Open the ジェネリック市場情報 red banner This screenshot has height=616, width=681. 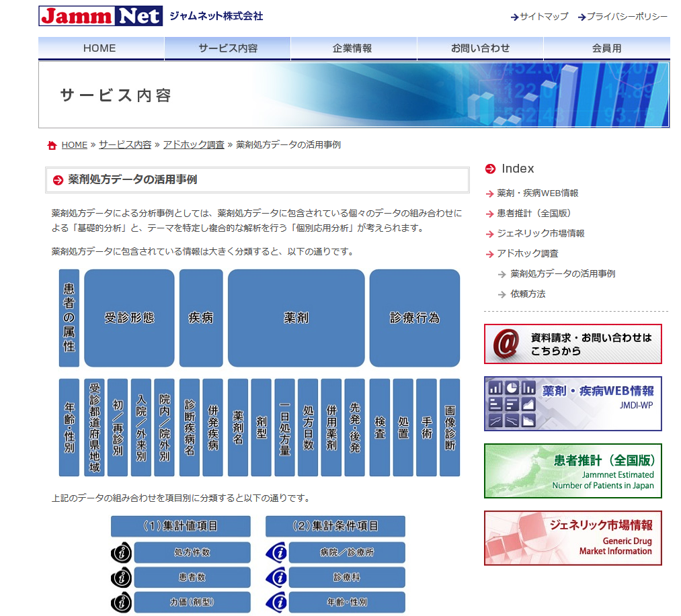573,538
